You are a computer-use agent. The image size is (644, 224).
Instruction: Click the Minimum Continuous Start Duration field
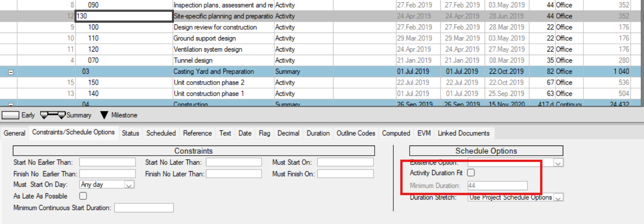tap(144, 208)
